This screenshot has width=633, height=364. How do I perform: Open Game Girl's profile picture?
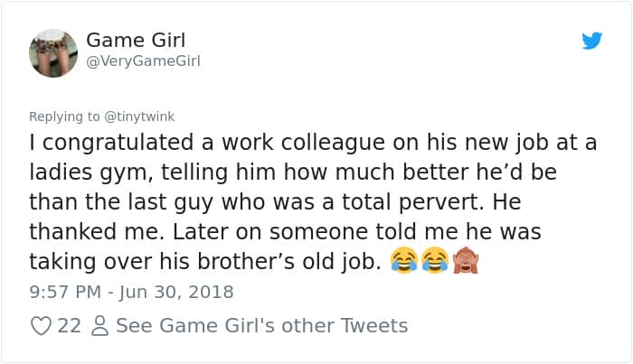click(x=53, y=52)
